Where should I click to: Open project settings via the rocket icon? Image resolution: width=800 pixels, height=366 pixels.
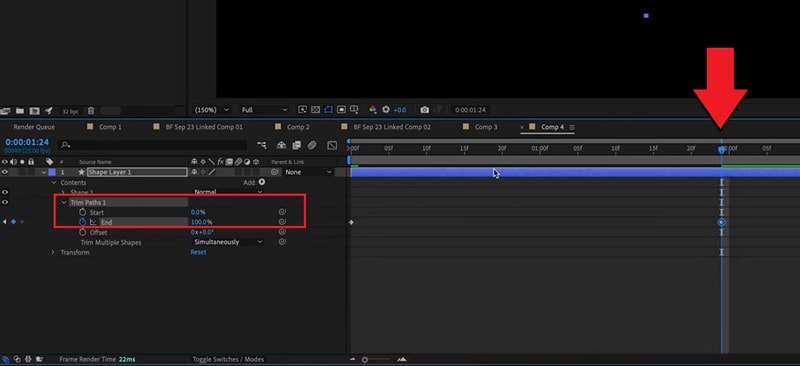(x=49, y=110)
